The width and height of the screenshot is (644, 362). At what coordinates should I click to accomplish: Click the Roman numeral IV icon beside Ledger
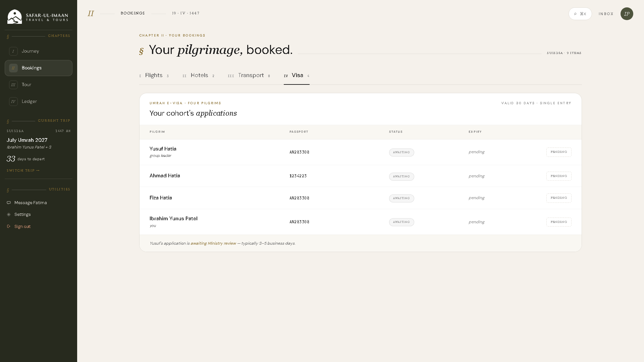tap(13, 102)
